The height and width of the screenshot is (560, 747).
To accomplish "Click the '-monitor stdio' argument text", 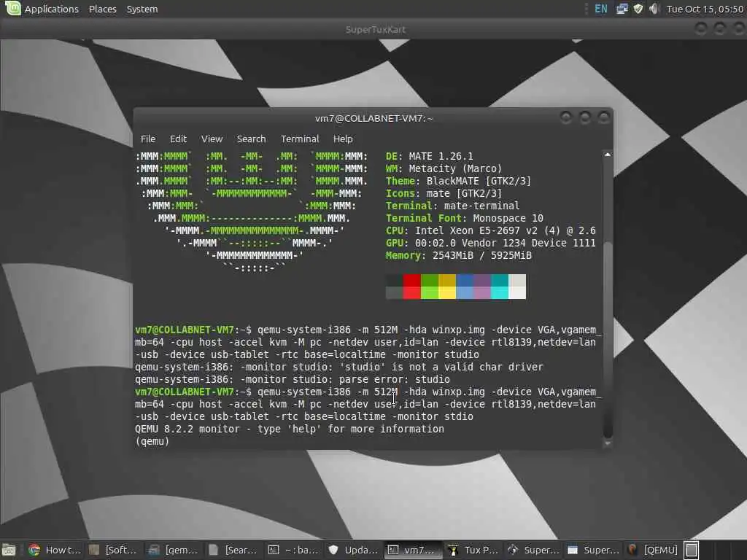I will pyautogui.click(x=433, y=416).
